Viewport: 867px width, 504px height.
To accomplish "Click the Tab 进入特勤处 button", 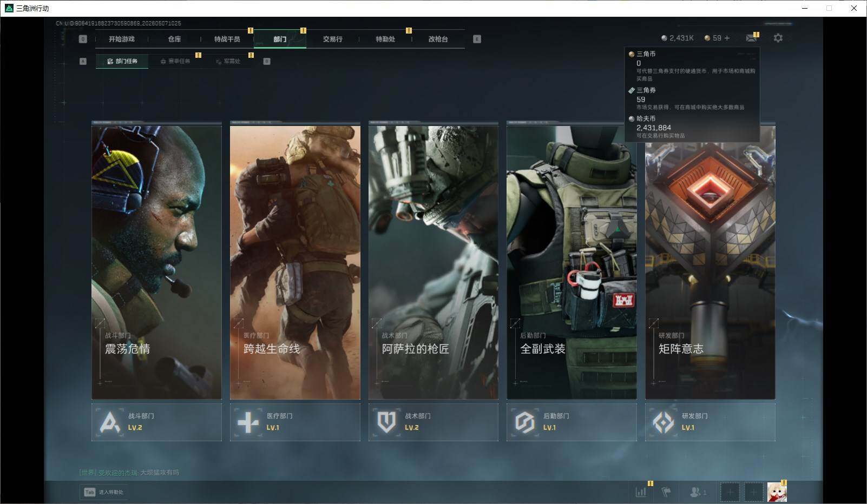I will (103, 492).
